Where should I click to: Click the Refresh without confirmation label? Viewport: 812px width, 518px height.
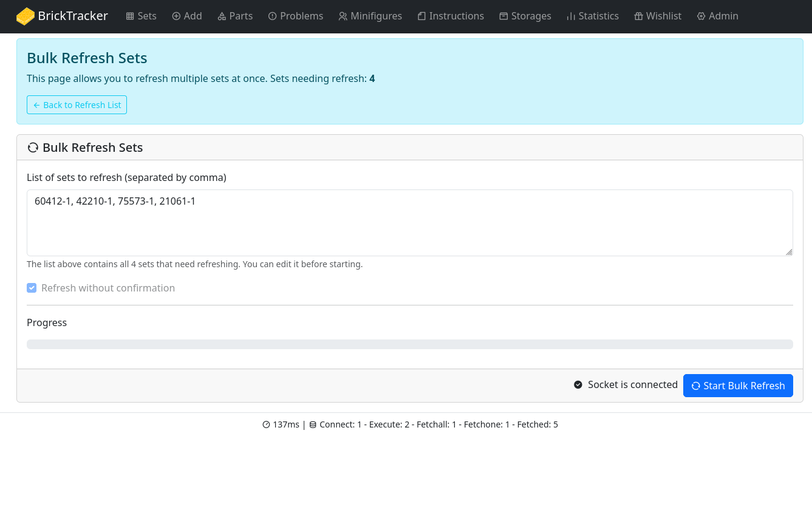pyautogui.click(x=108, y=288)
